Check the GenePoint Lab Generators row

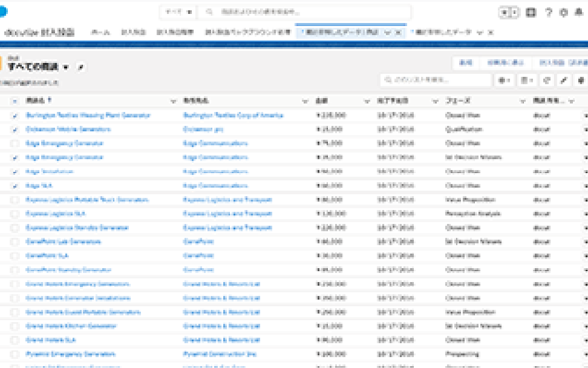[x=15, y=242]
